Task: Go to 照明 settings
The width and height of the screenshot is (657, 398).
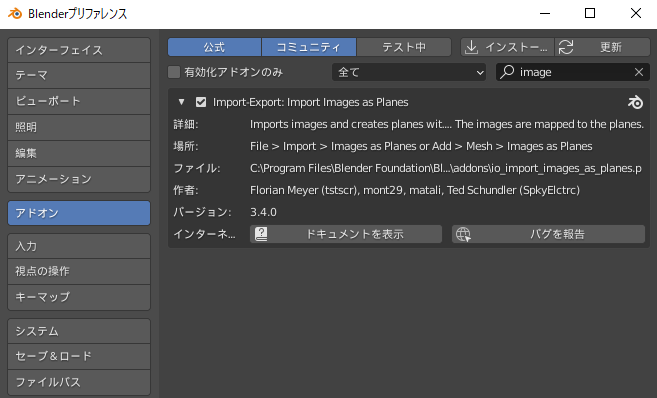Action: click(79, 127)
